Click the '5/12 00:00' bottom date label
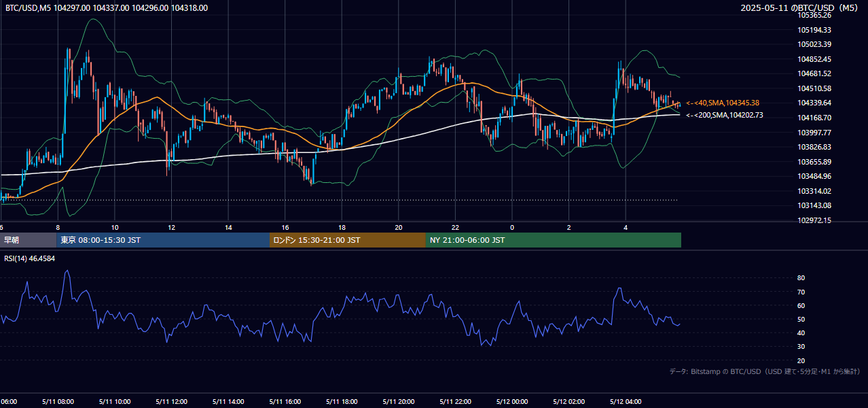The image size is (868, 408). [x=512, y=401]
